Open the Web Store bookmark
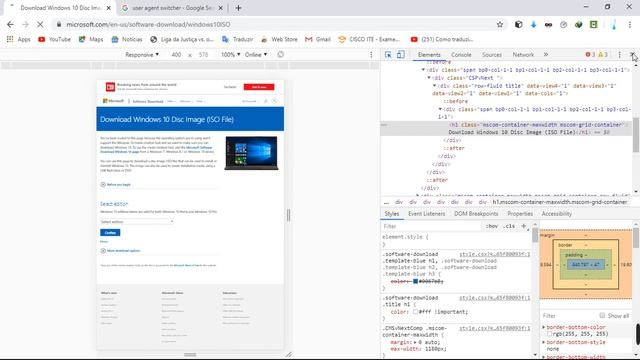 coord(279,39)
